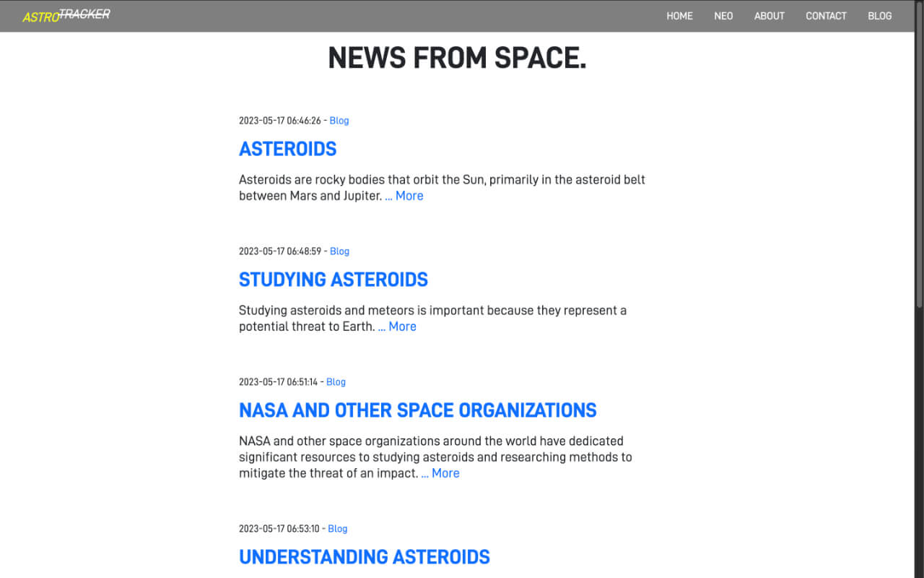924x578 pixels.
Task: Select NEO in the navigation bar
Action: [x=723, y=16]
